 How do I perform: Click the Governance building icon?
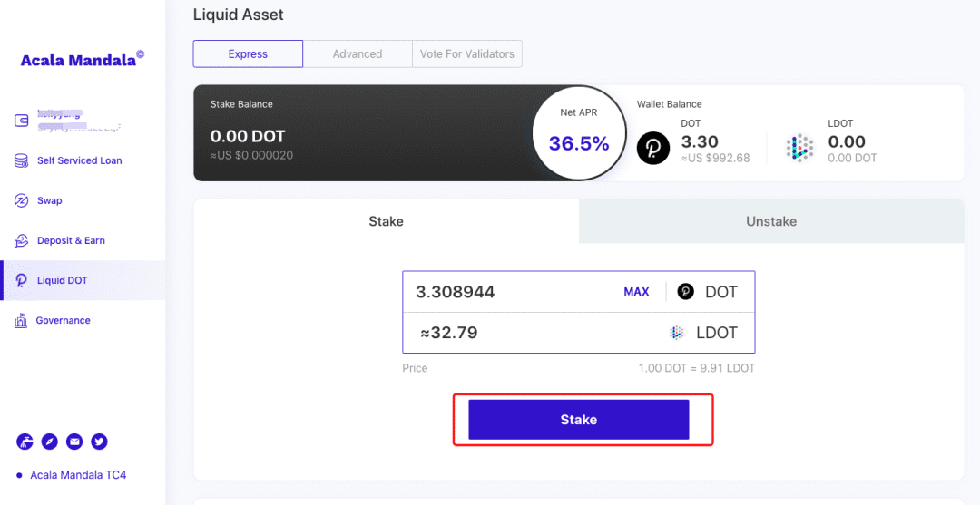pyautogui.click(x=21, y=320)
